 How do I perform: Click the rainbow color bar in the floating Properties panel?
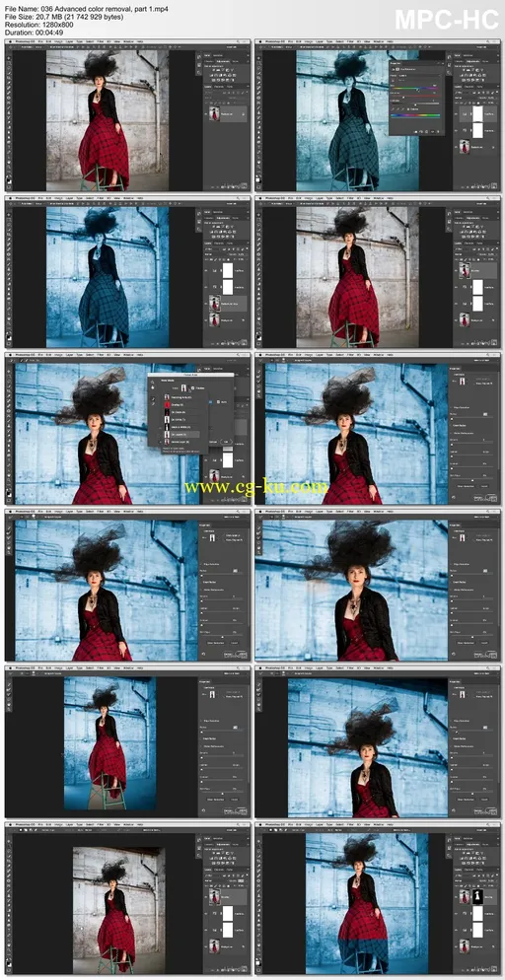[415, 115]
